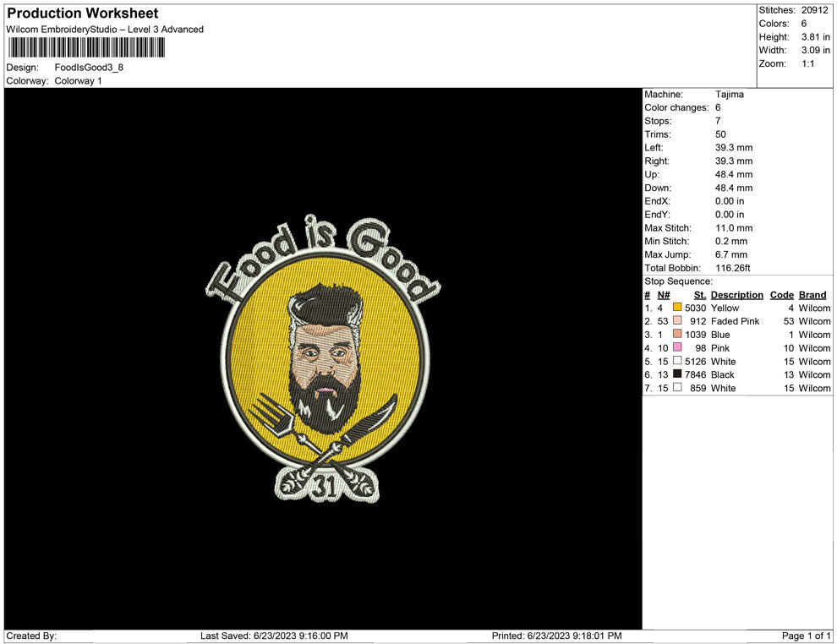Click the Faded Pink color swatch
Image resolution: width=837 pixels, height=644 pixels.
677,320
